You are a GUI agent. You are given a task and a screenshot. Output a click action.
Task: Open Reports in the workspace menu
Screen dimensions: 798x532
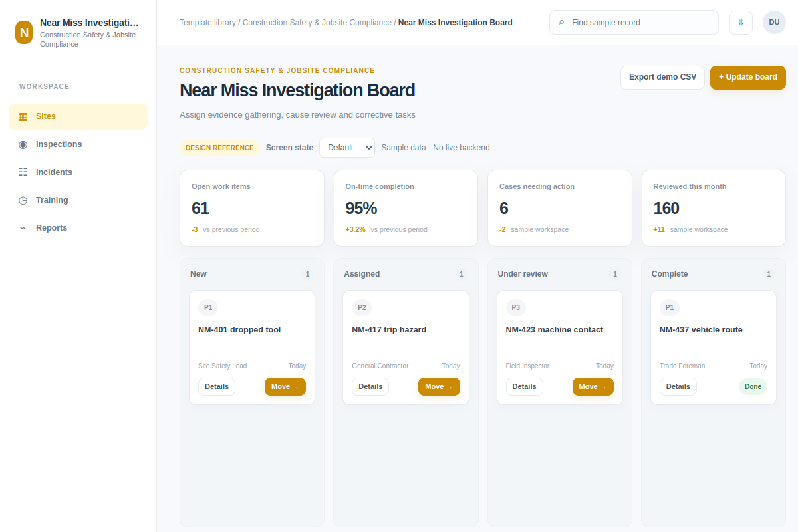(x=78, y=228)
